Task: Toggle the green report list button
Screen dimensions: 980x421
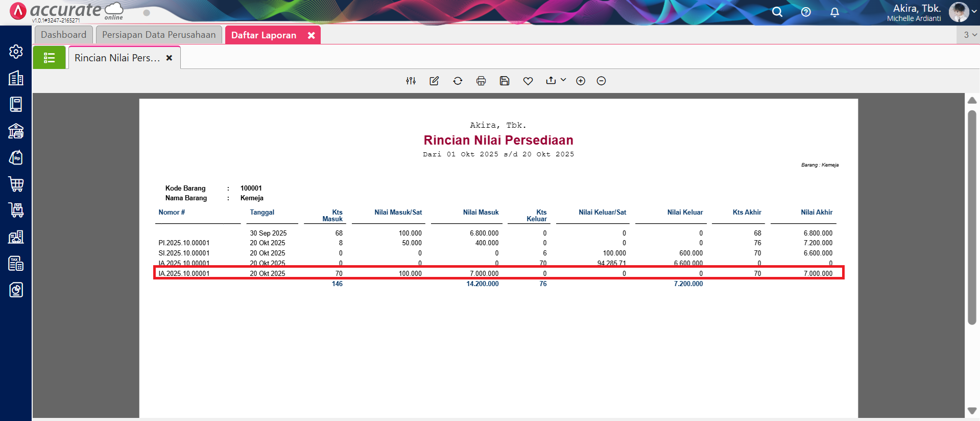Action: (49, 58)
